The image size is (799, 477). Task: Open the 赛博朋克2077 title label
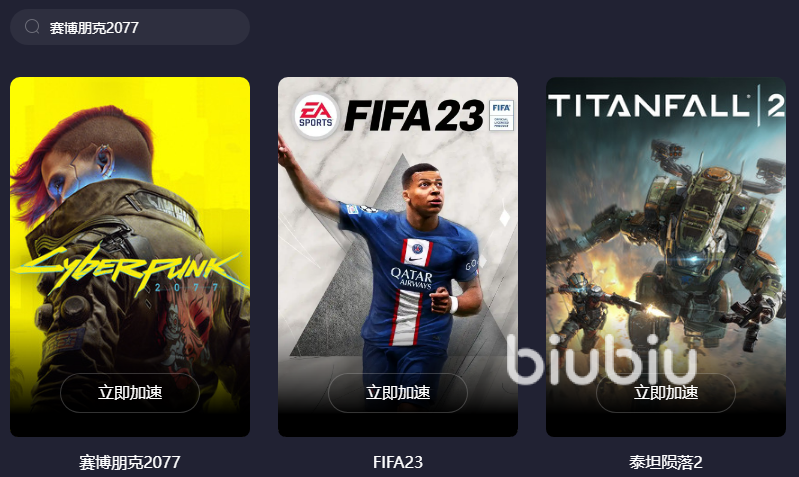click(130, 462)
